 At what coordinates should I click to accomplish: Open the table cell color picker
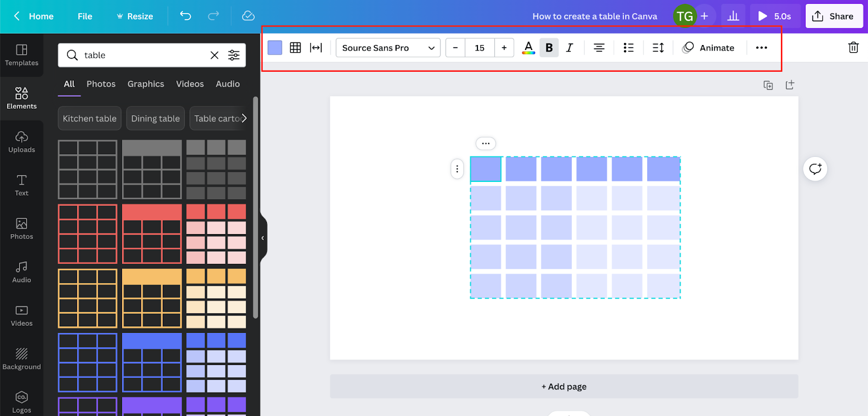tap(275, 48)
